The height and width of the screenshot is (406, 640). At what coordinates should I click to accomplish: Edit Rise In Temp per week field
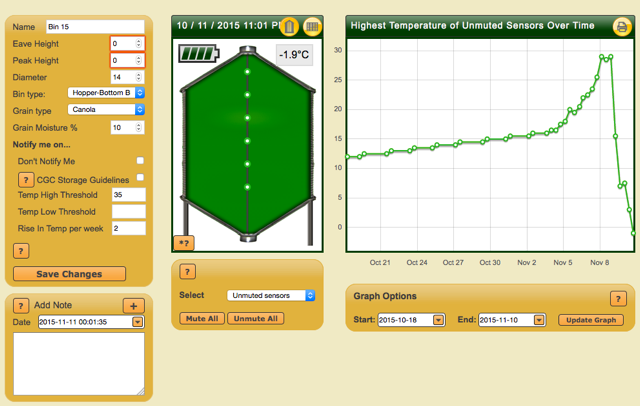tap(129, 228)
